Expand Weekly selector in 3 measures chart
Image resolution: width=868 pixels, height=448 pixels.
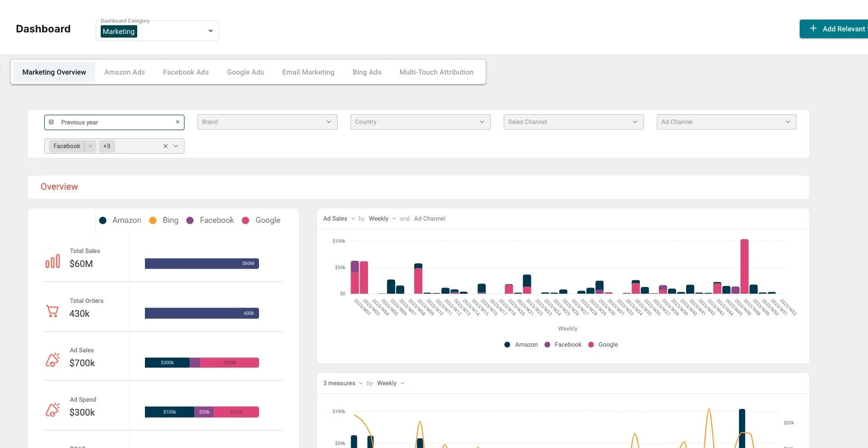391,383
